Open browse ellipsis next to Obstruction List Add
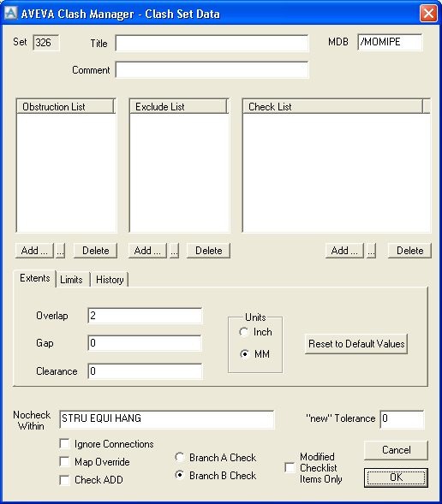This screenshot has width=442, height=504. pyautogui.click(x=60, y=251)
